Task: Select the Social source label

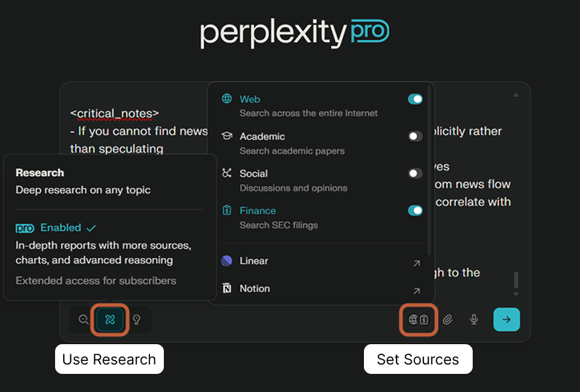Action: click(254, 173)
